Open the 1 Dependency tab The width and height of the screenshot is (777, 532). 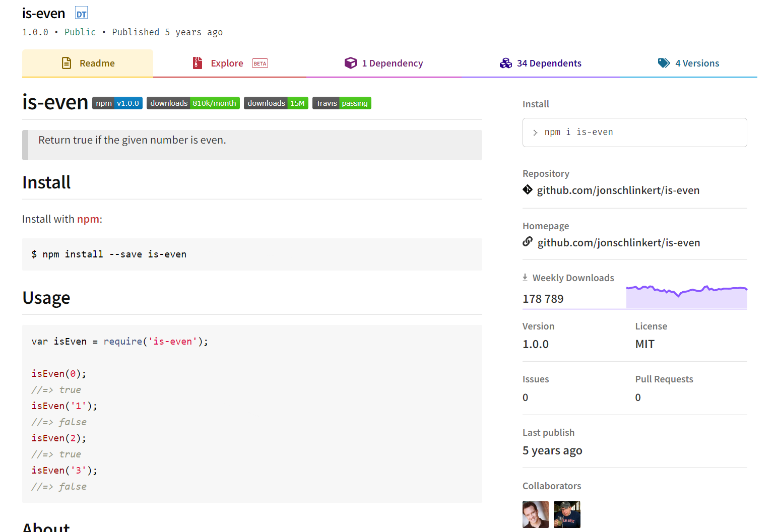(x=383, y=63)
